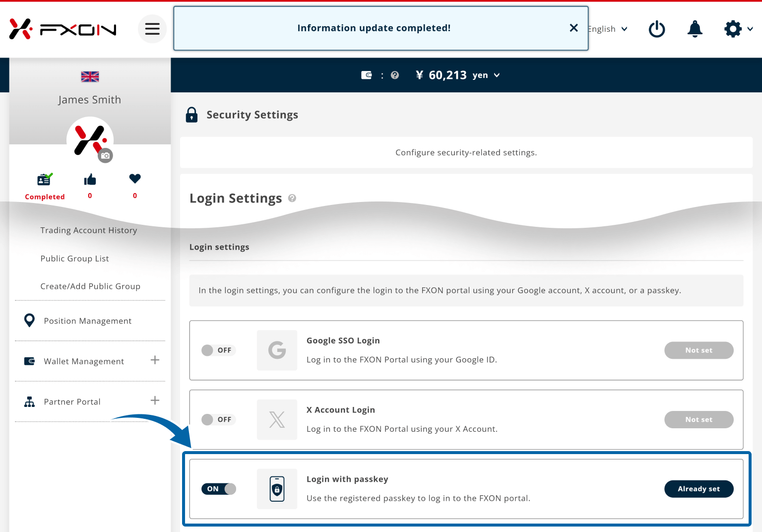Click the profile avatar picture

(x=90, y=140)
